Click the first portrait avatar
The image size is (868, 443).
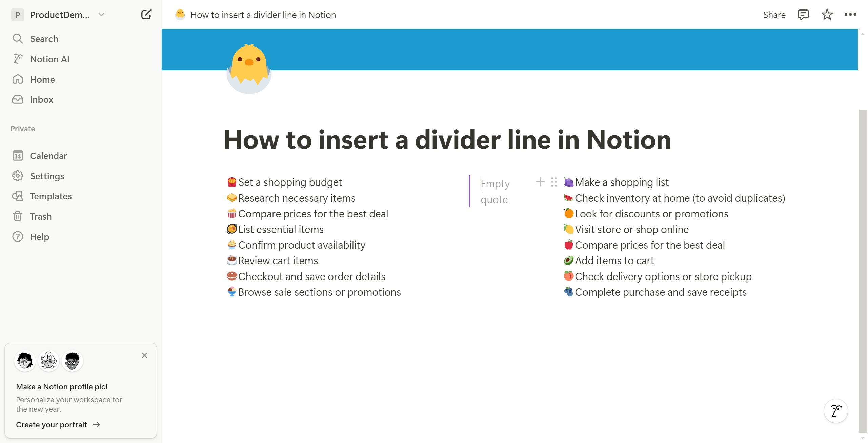(x=25, y=361)
